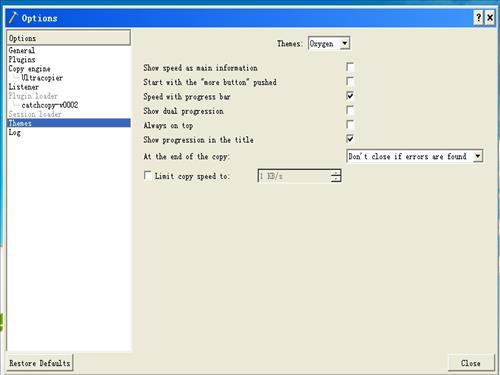The image size is (500, 375).
Task: Select Plugins in the options list
Action: (22, 60)
